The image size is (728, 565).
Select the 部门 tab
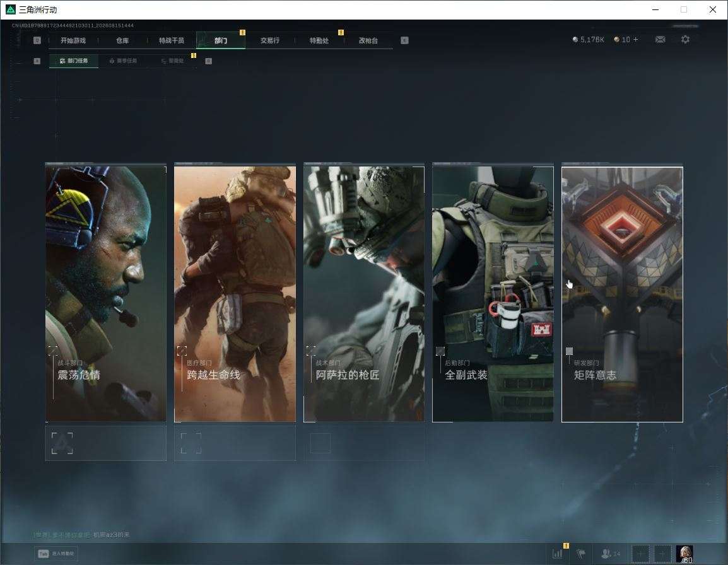(221, 40)
